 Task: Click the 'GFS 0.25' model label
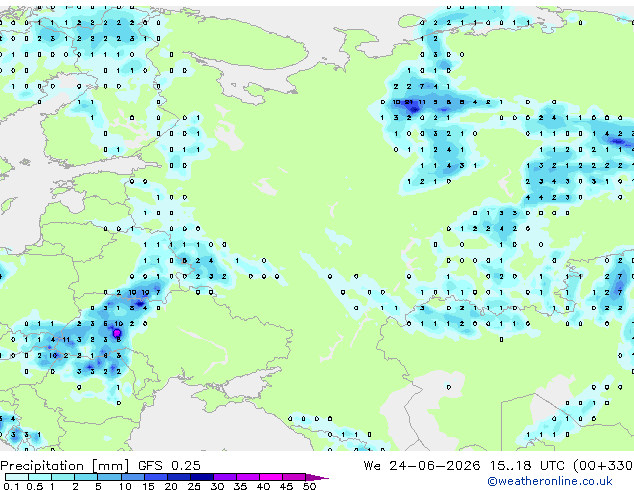(169, 466)
